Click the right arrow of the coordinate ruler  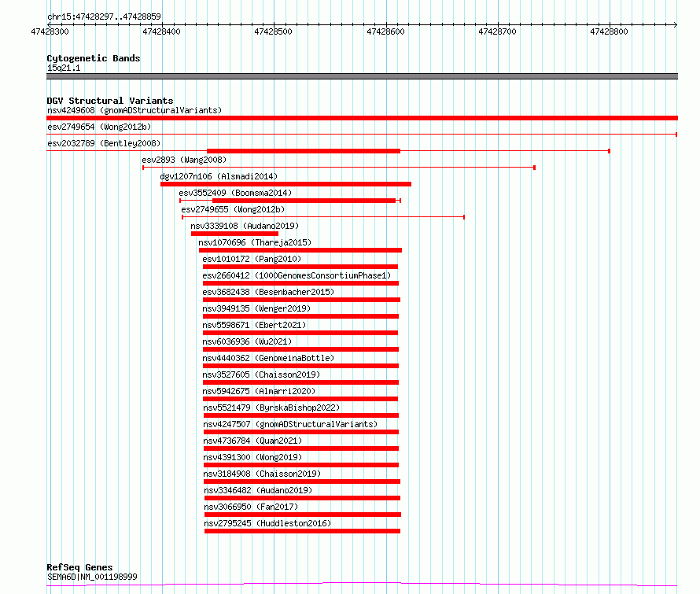[676, 24]
